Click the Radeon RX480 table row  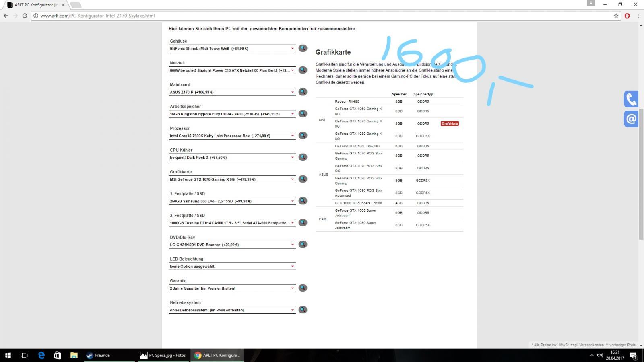pos(389,101)
